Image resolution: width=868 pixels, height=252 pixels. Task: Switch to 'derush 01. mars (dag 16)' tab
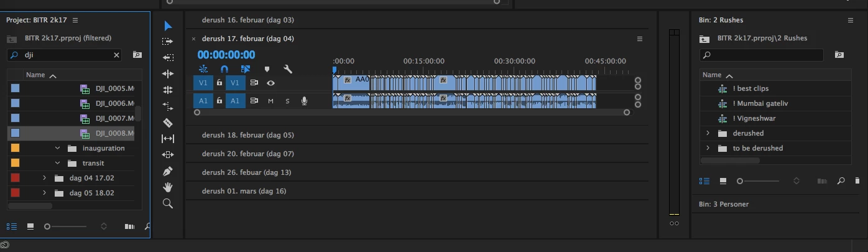pos(244,191)
